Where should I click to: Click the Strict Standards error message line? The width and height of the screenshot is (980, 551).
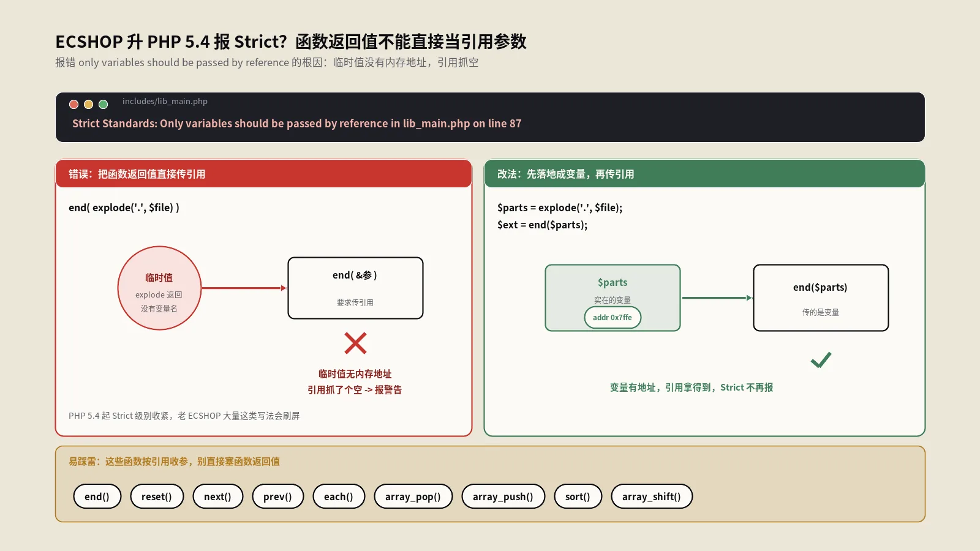click(x=296, y=124)
